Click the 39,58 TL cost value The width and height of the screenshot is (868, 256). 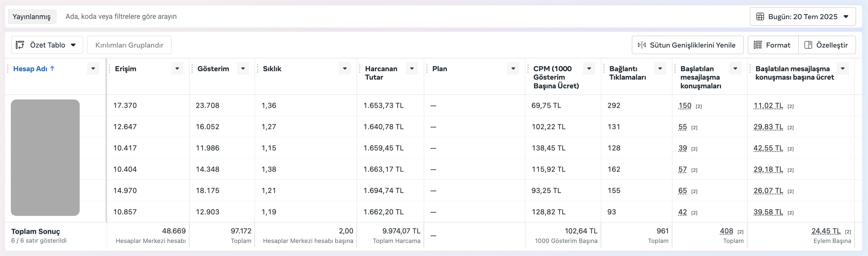(x=768, y=212)
